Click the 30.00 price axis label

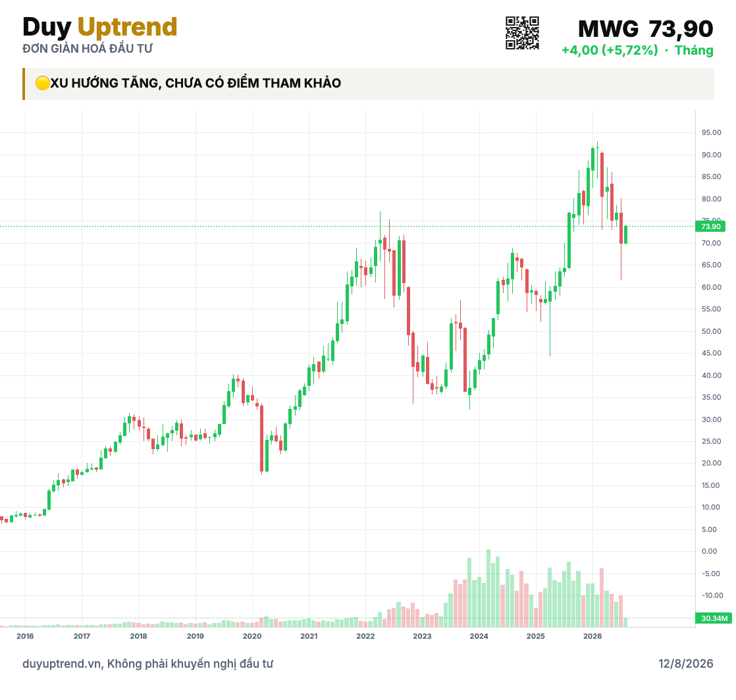711,419
